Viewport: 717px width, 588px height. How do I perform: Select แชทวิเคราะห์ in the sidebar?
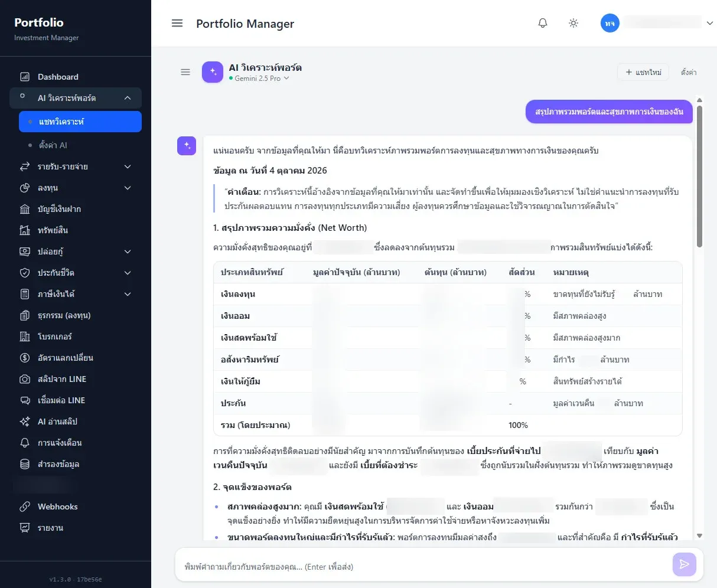tap(80, 122)
